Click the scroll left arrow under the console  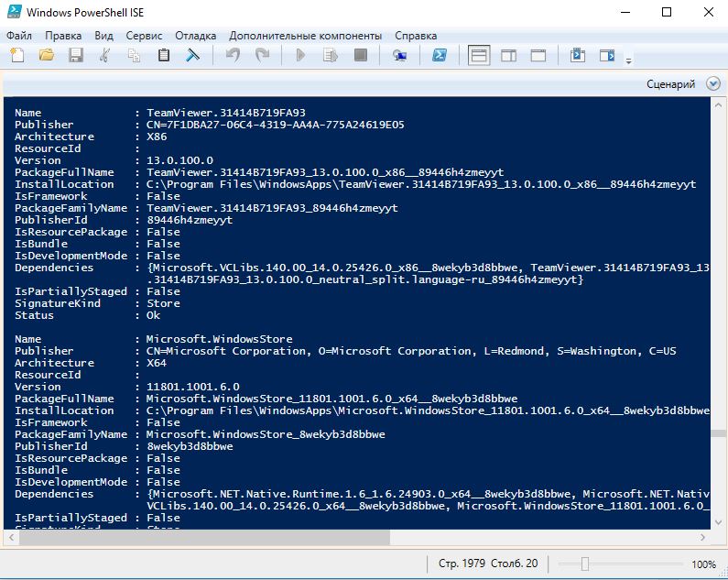(11, 537)
